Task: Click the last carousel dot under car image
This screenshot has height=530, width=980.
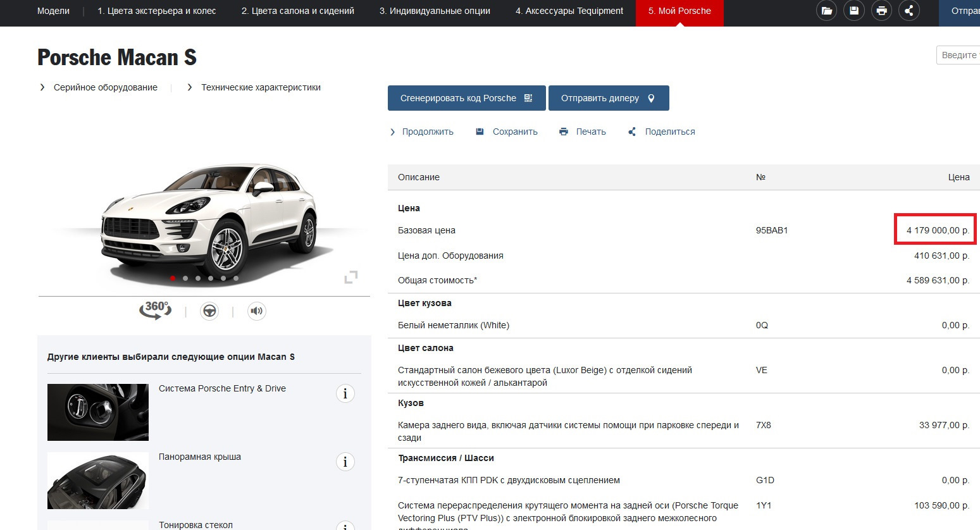Action: click(x=236, y=278)
